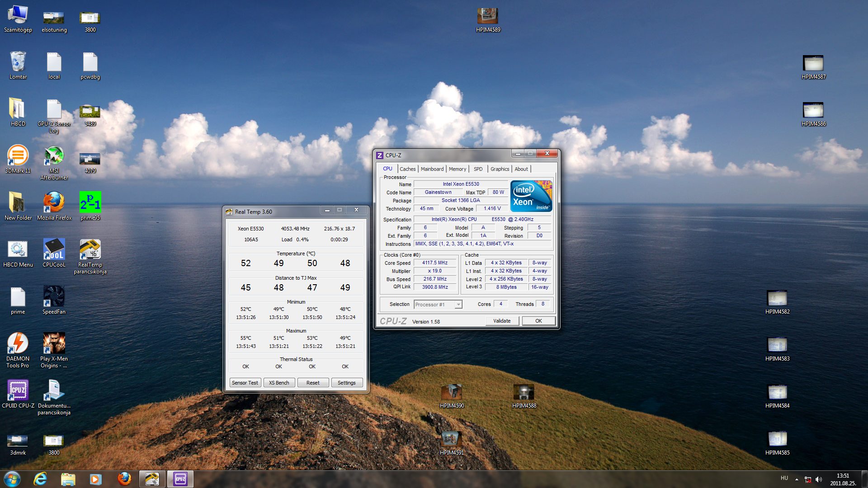Click the Intel Xeon inside logo
Viewport: 868px width, 488px height.
click(531, 196)
